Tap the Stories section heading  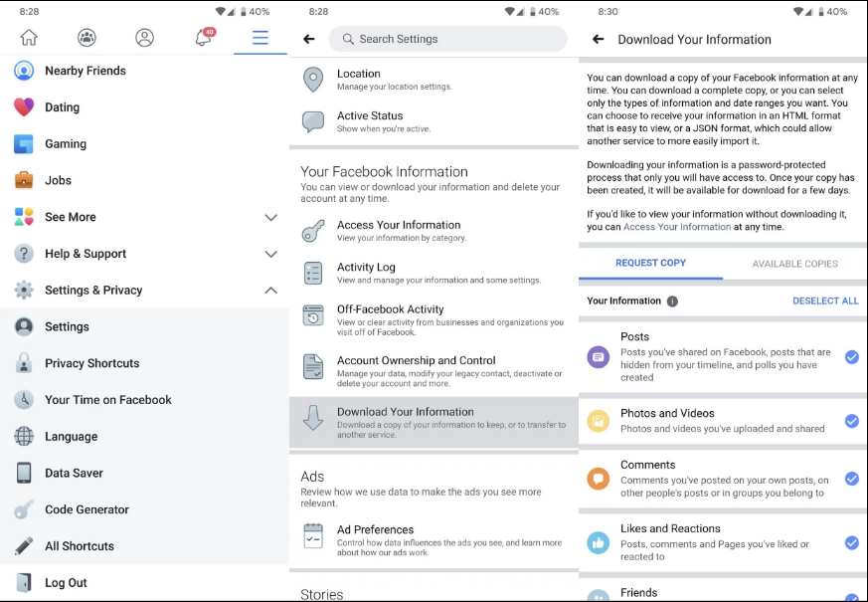321,594
